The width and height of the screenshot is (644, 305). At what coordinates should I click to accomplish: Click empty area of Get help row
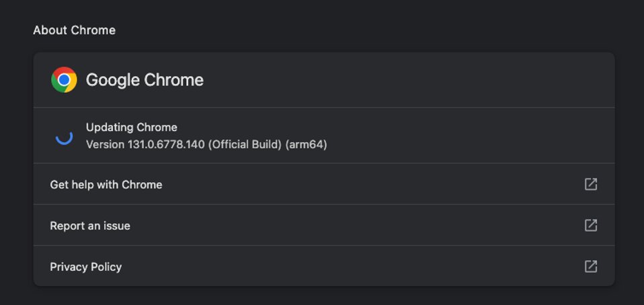370,184
